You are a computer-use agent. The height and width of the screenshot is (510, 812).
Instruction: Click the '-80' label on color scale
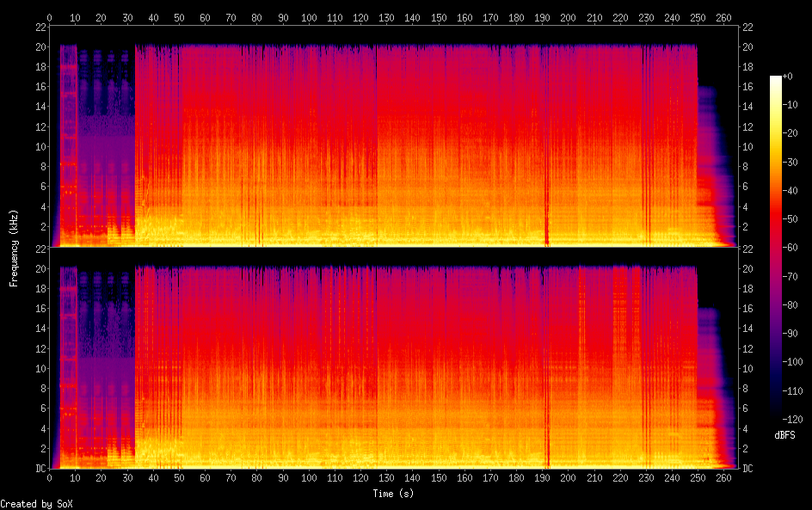coord(790,305)
